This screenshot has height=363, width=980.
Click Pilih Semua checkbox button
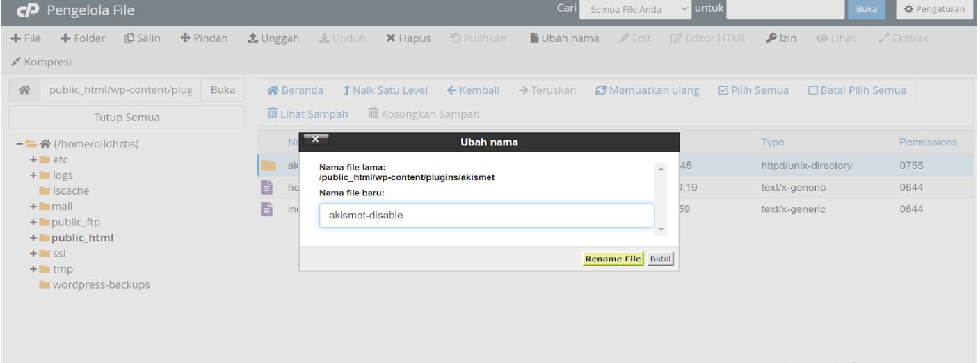[x=753, y=91]
